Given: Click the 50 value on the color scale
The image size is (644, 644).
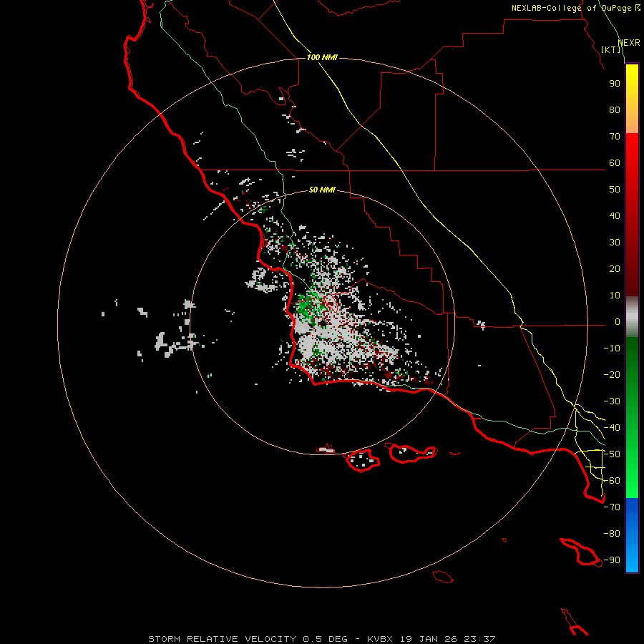Looking at the screenshot, I should (x=615, y=190).
